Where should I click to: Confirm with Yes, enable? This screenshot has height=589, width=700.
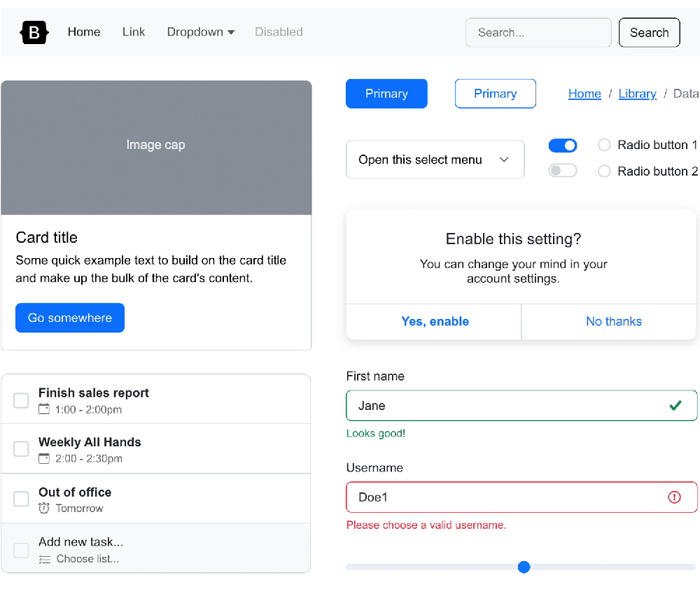pyautogui.click(x=434, y=322)
